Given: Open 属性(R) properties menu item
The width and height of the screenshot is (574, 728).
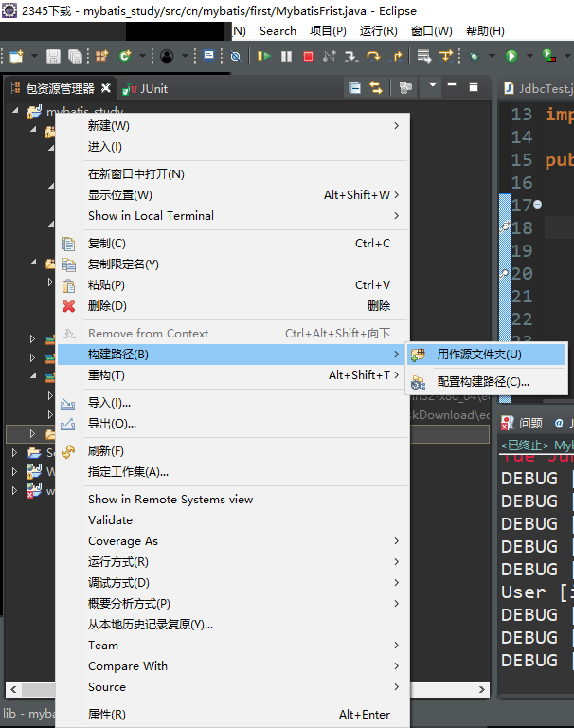Looking at the screenshot, I should (233, 715).
